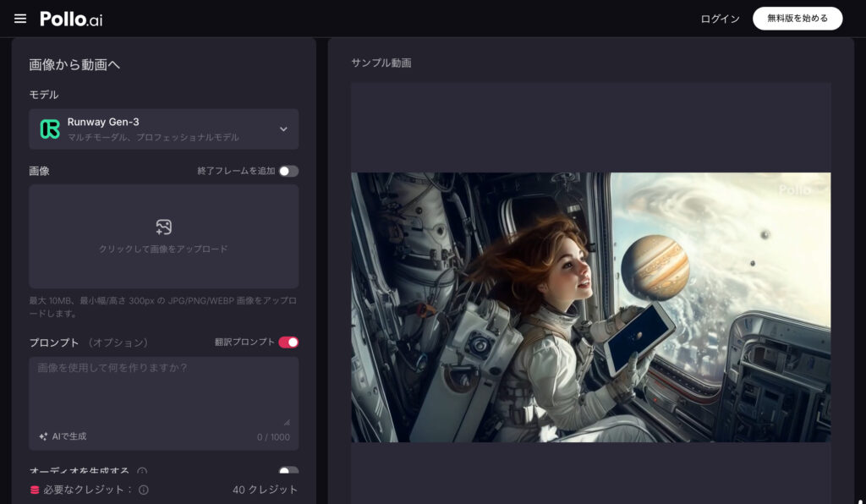
Task: Click the red credits stack icon
Action: pos(35,490)
